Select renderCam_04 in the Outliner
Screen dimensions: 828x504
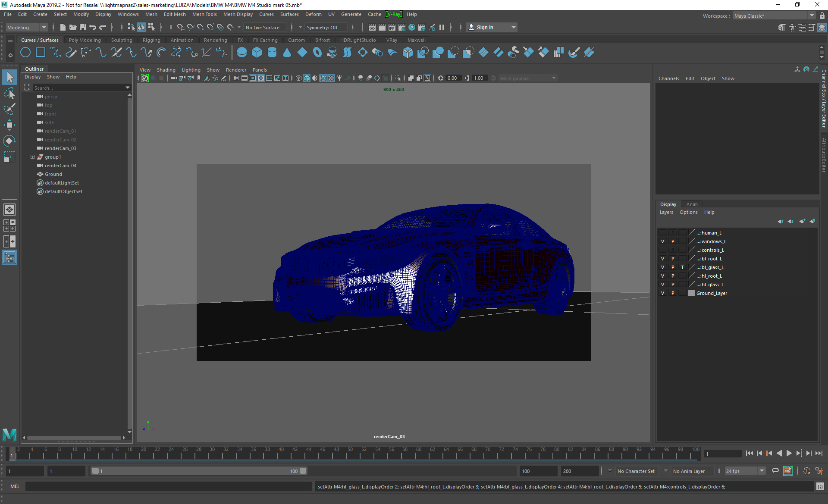(x=60, y=166)
